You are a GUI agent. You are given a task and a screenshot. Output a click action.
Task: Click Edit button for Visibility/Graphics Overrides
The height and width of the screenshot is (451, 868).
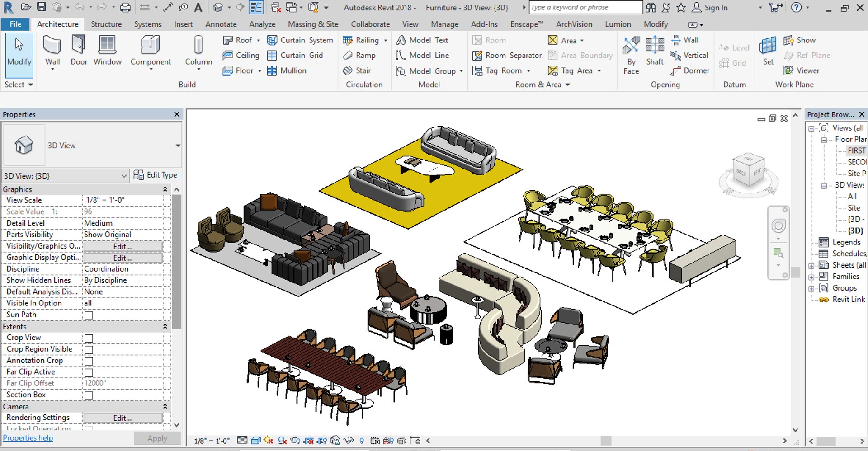pyautogui.click(x=123, y=246)
